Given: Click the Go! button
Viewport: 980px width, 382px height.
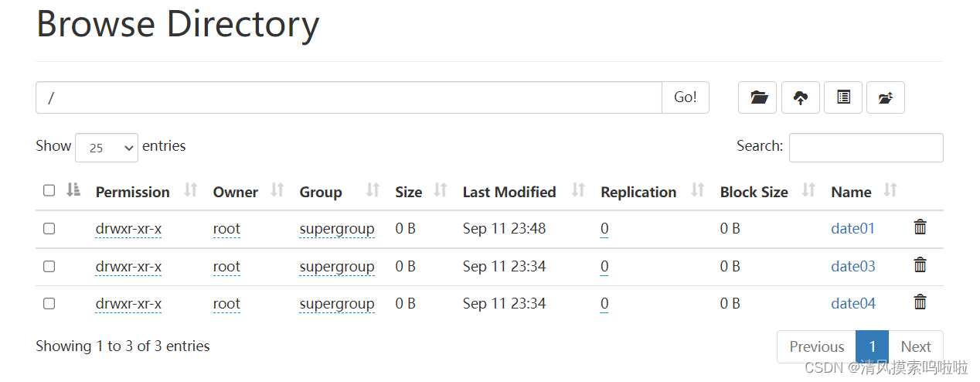Looking at the screenshot, I should coord(686,97).
